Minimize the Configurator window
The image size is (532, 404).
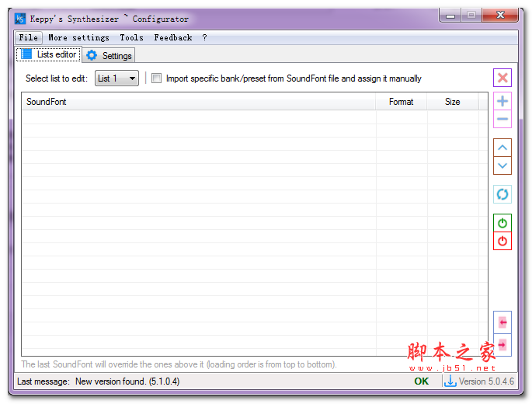450,16
